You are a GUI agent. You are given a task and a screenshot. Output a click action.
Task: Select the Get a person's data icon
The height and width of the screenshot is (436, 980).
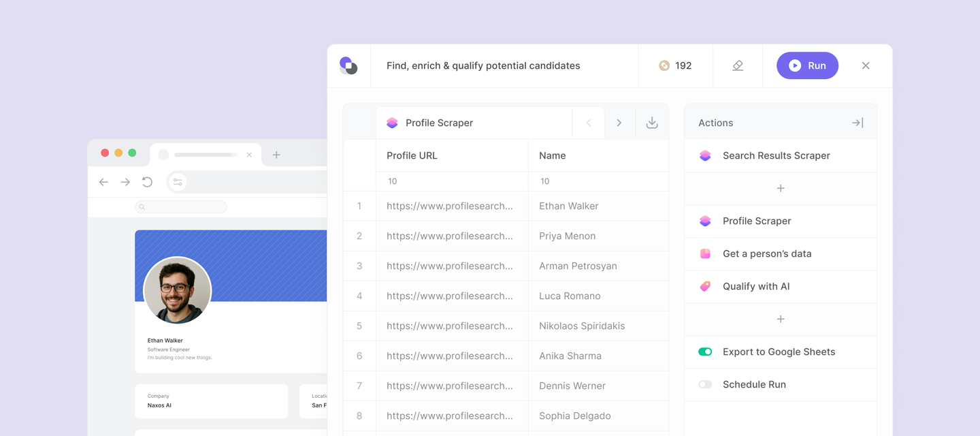point(704,253)
